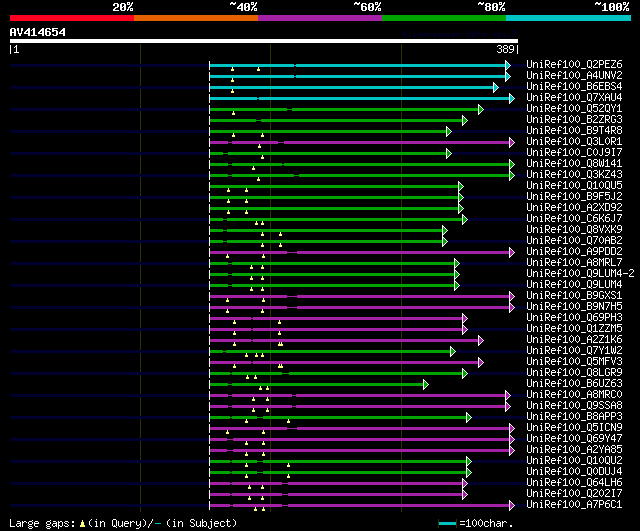Open hit UniRef100_B6EBS4
The width and height of the screenshot is (640, 531).
click(x=574, y=87)
